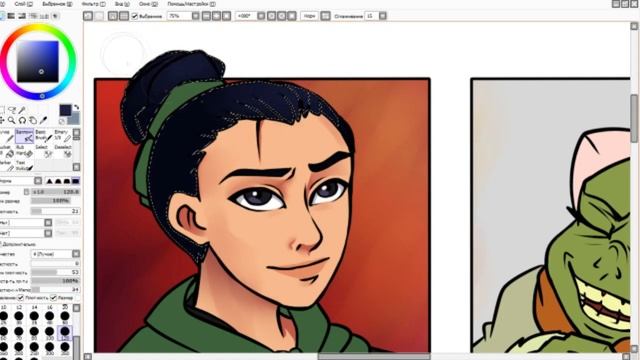Click the rotate counterclockwise icon
The width and height of the screenshot is (640, 360).
271,16
